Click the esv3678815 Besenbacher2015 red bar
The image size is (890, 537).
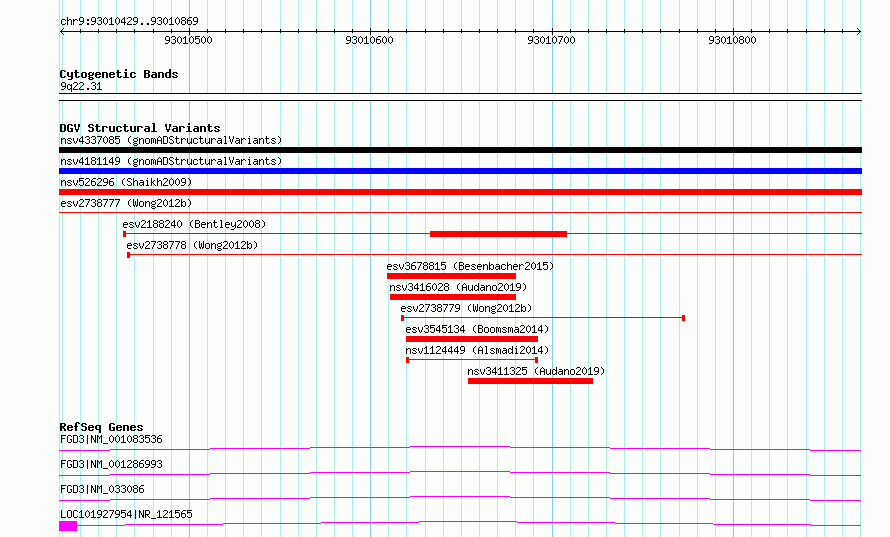coord(451,276)
